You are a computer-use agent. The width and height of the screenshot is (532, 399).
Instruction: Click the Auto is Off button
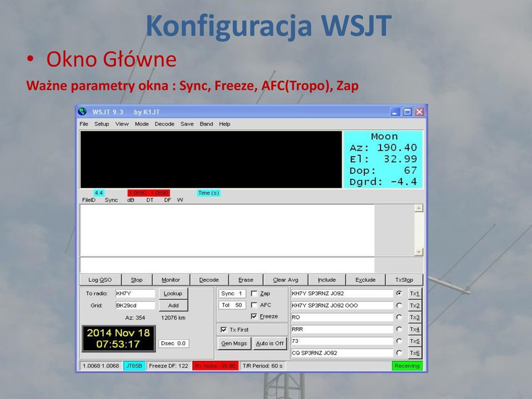pos(269,344)
